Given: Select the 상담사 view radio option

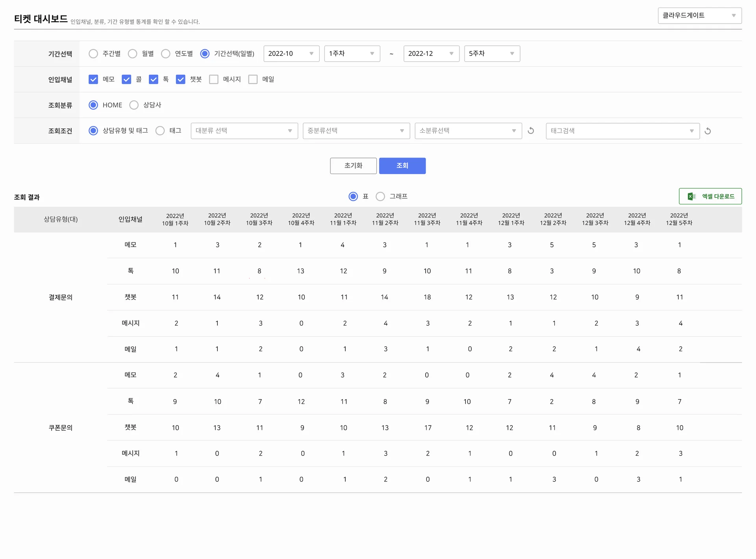Looking at the screenshot, I should [134, 105].
